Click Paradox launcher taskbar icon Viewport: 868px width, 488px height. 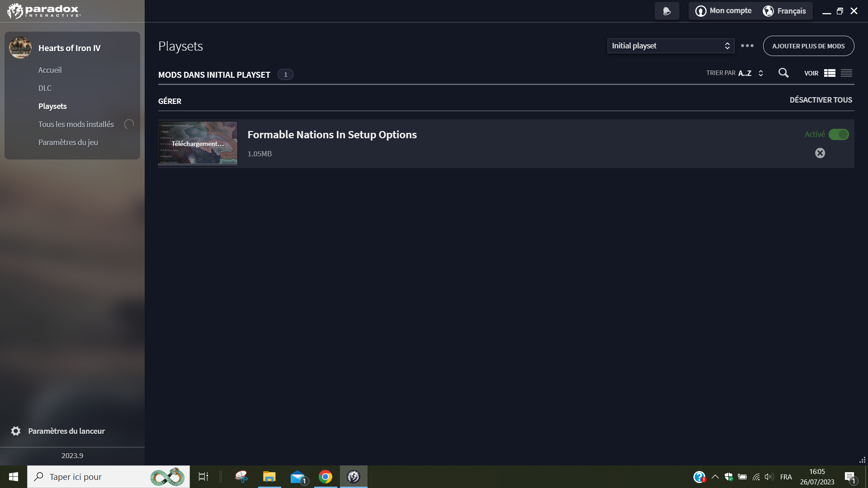[354, 477]
